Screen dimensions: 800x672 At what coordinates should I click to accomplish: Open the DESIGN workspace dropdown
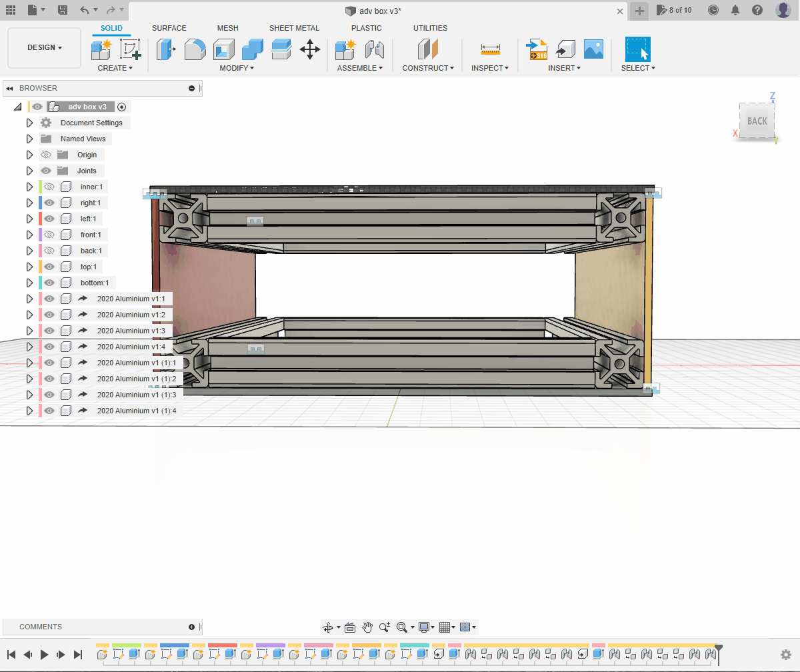click(x=45, y=48)
